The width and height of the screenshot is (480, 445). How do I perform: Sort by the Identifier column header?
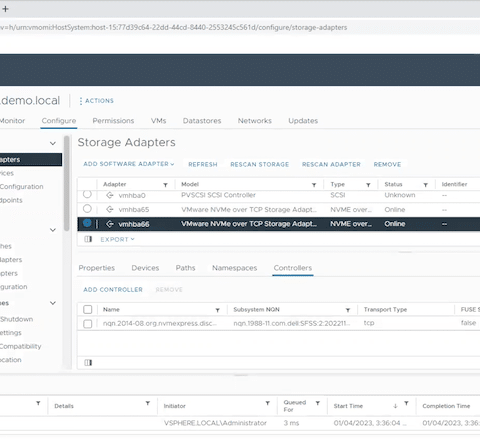click(x=454, y=184)
